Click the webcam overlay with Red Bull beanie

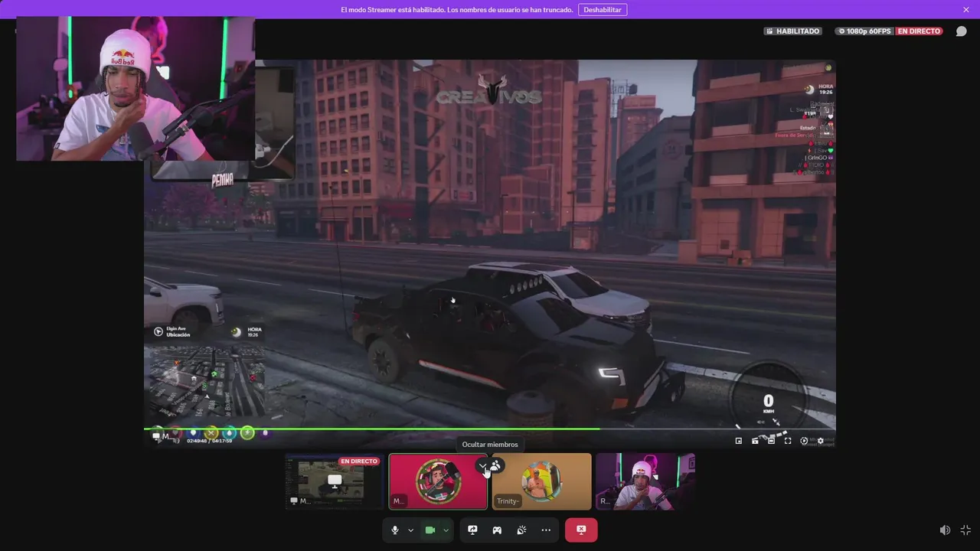(136, 89)
